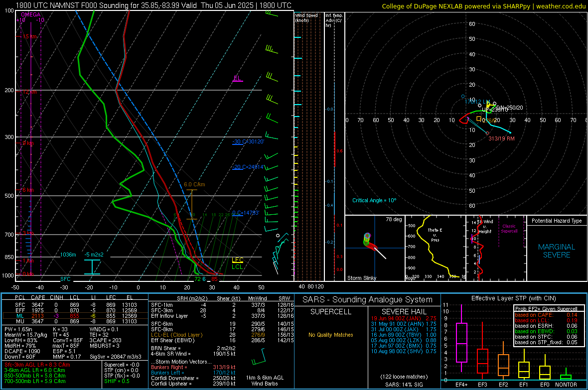
Task: Click the "SigSvr = 20847 m3/s3" value
Action: click(116, 357)
